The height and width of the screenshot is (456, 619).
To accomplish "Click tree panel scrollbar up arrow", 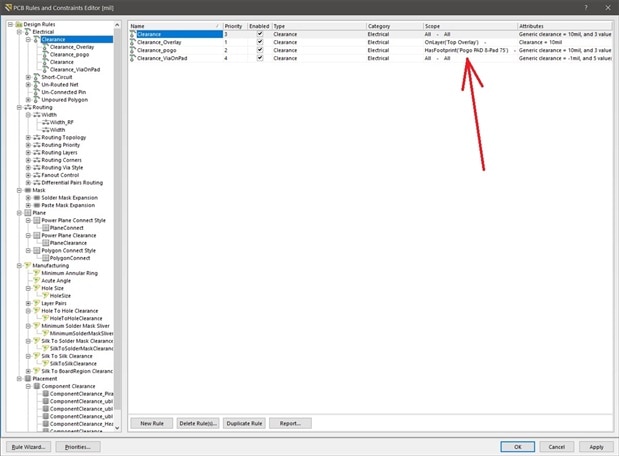I will point(117,25).
